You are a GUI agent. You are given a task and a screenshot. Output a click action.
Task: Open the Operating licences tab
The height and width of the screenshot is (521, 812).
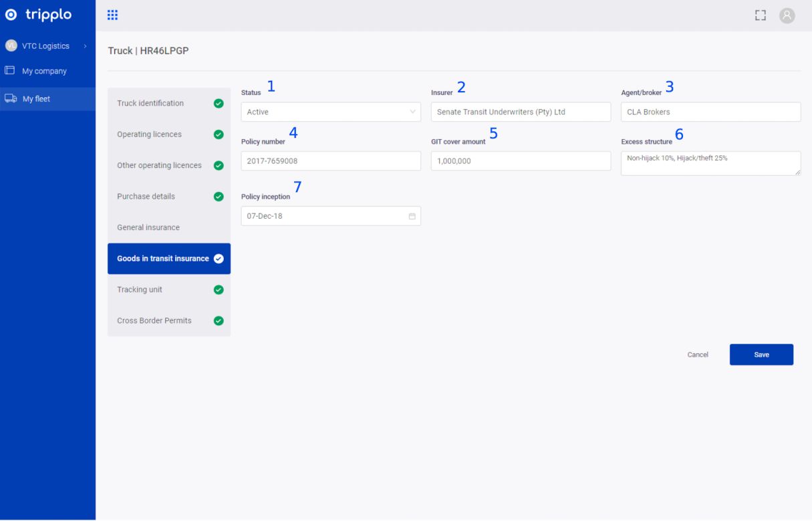(149, 134)
